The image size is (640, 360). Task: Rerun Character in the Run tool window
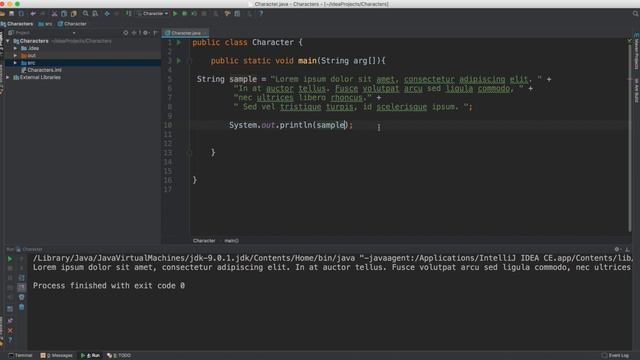(10, 259)
